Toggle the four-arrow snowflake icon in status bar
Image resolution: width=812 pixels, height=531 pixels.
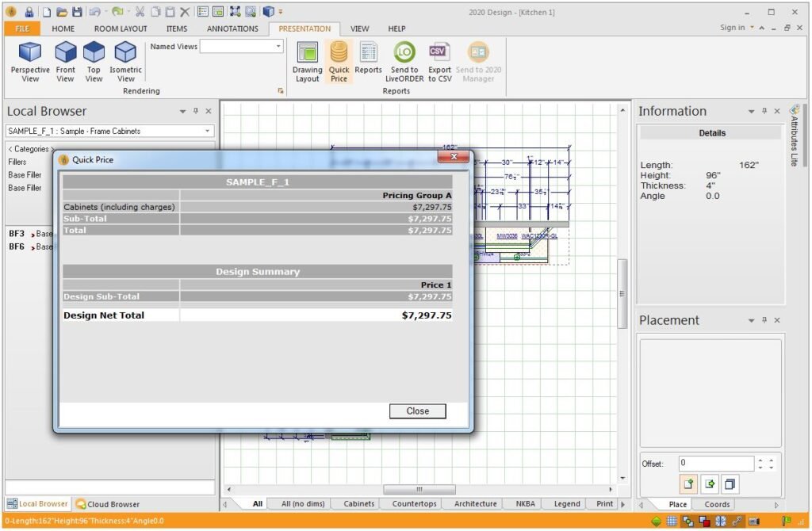tap(720, 521)
